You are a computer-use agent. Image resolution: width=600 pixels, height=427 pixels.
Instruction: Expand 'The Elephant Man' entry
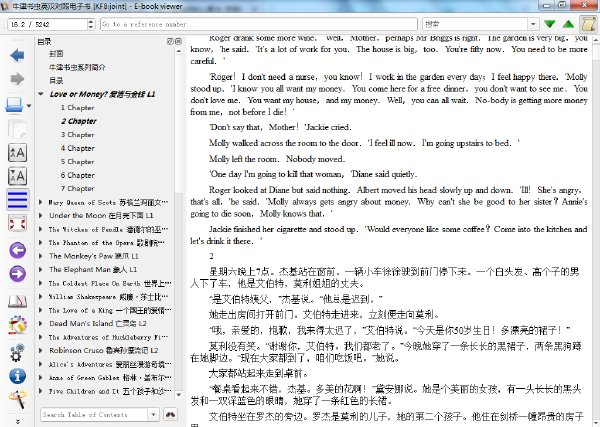(41, 269)
